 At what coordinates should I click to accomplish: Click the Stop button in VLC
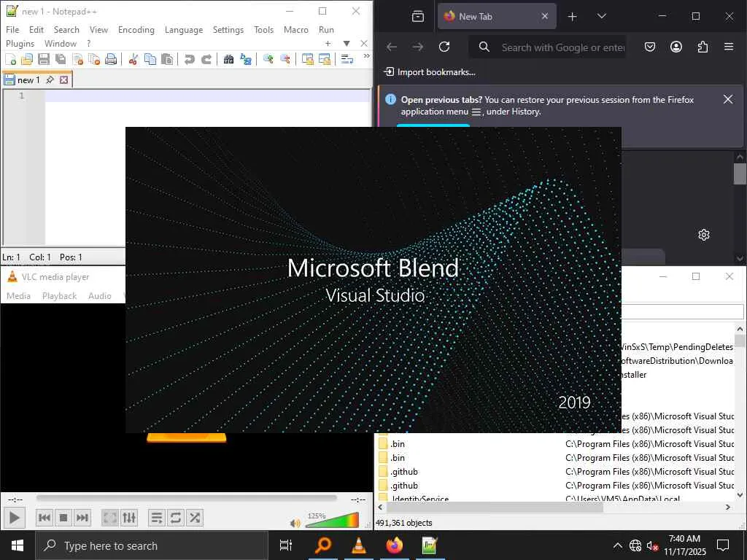[x=63, y=518]
